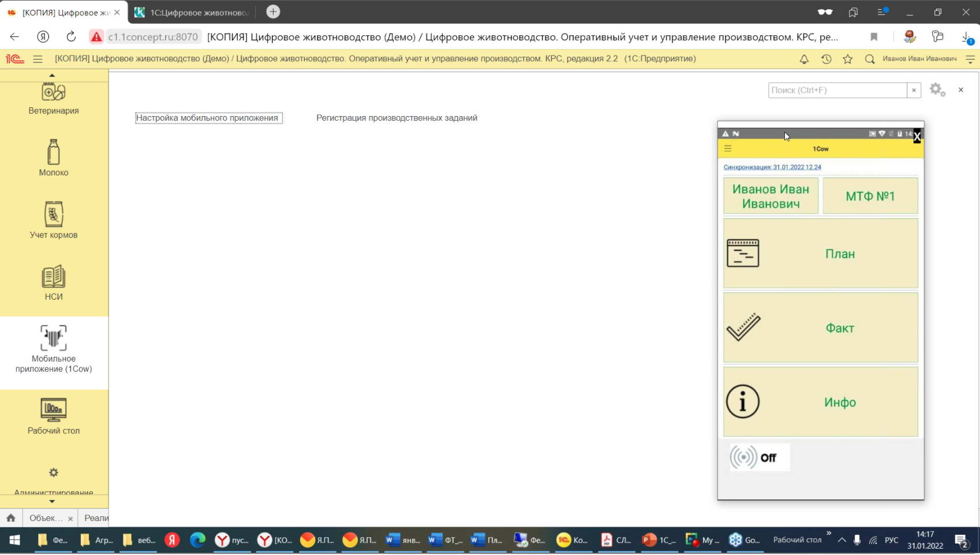The image size is (980, 555).
Task: Open notifications bell icon
Action: 804,59
